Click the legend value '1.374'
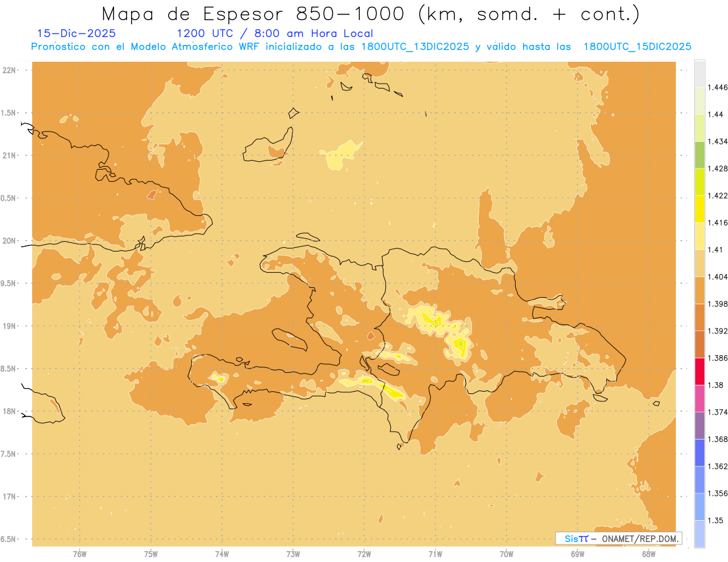The height and width of the screenshot is (562, 728). tap(717, 412)
